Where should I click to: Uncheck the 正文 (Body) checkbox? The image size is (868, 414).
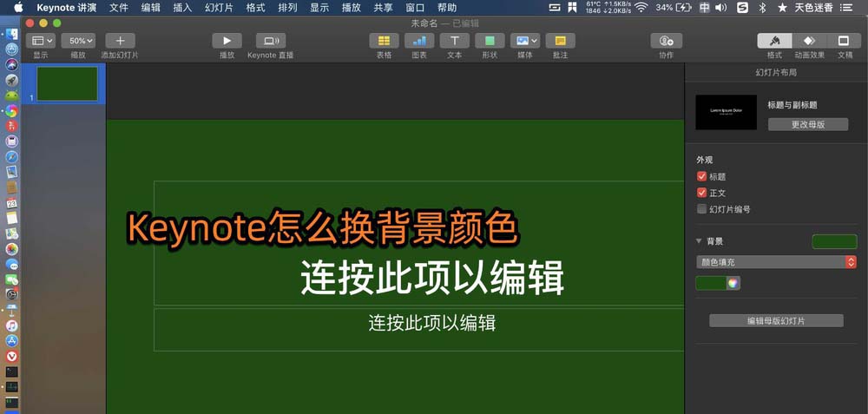pyautogui.click(x=701, y=194)
